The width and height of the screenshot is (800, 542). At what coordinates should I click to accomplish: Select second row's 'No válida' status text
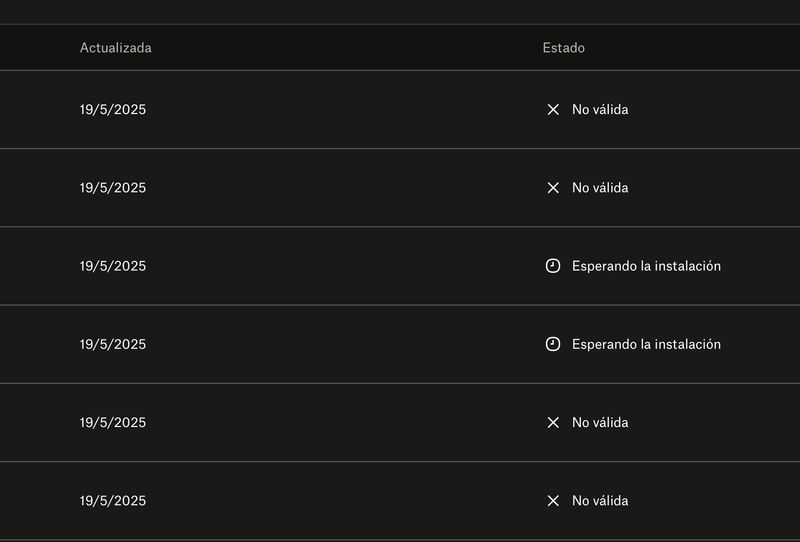[x=600, y=188]
